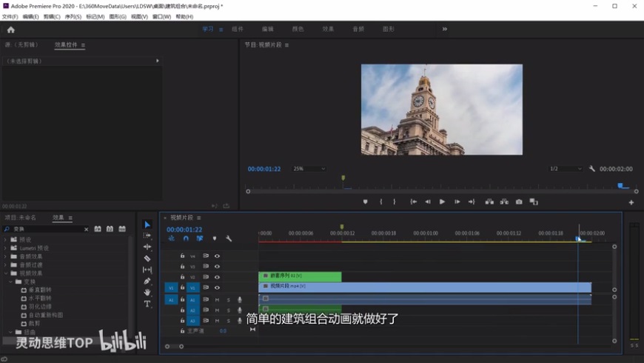Screen dimensions: 644x363
Task: Open the 序列(S) menu
Action: (x=73, y=16)
